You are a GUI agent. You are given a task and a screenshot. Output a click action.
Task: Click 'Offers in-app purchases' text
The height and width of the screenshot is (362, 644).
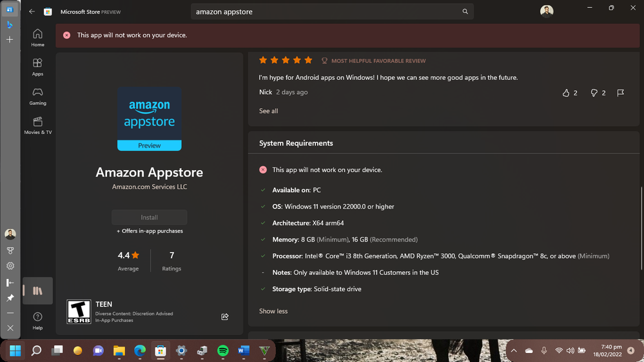[150, 231]
